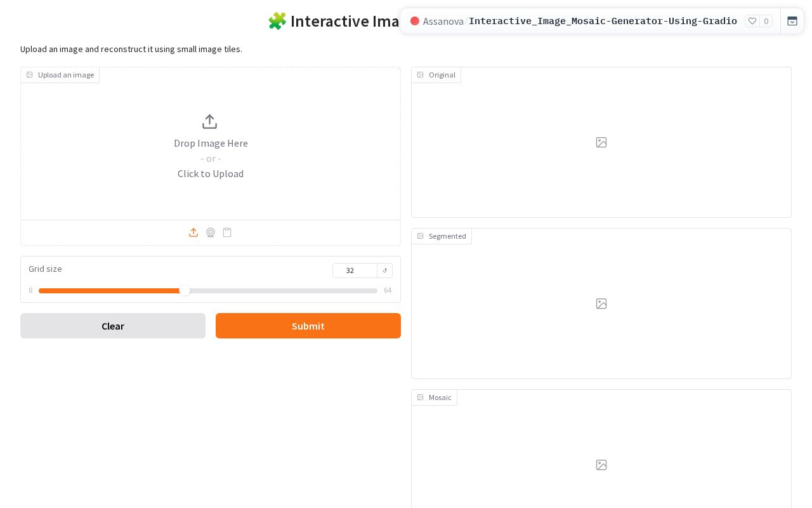This screenshot has height=508, width=812.
Task: Click the red status dot beside Assanova
Action: pyautogui.click(x=415, y=21)
